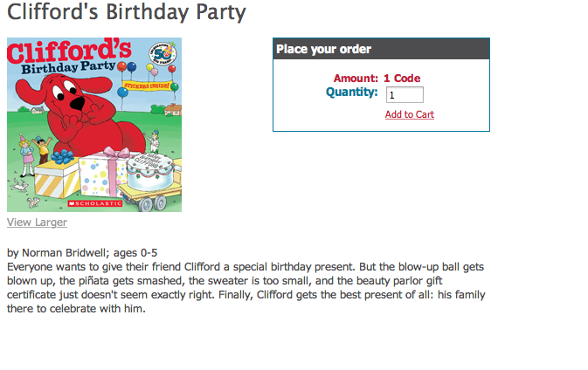
Task: Focus the Quantity input field
Action: [x=405, y=95]
